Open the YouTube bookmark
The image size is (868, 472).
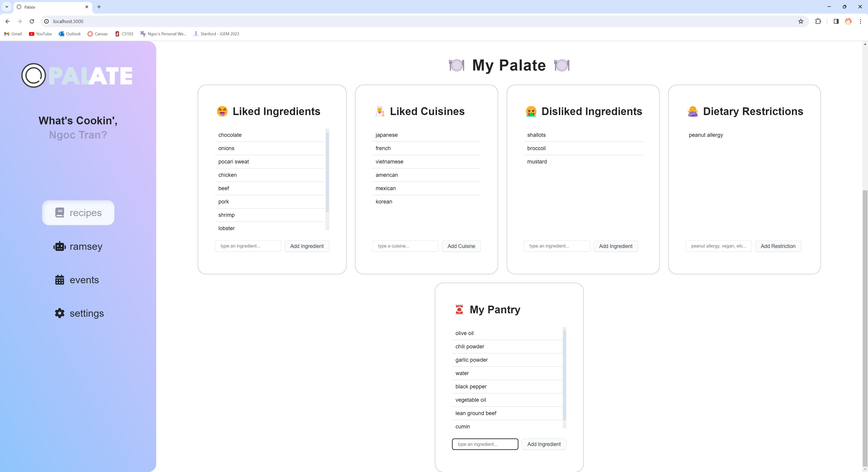[x=40, y=34]
